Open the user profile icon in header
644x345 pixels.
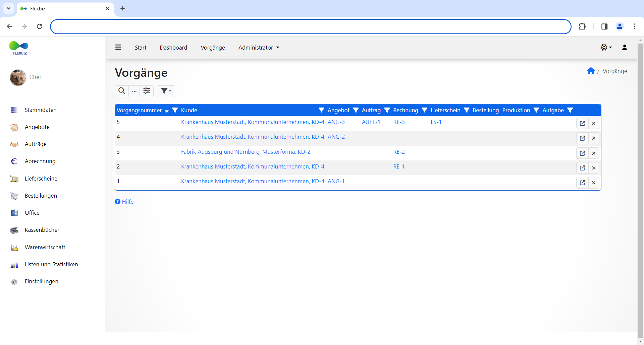pyautogui.click(x=624, y=48)
